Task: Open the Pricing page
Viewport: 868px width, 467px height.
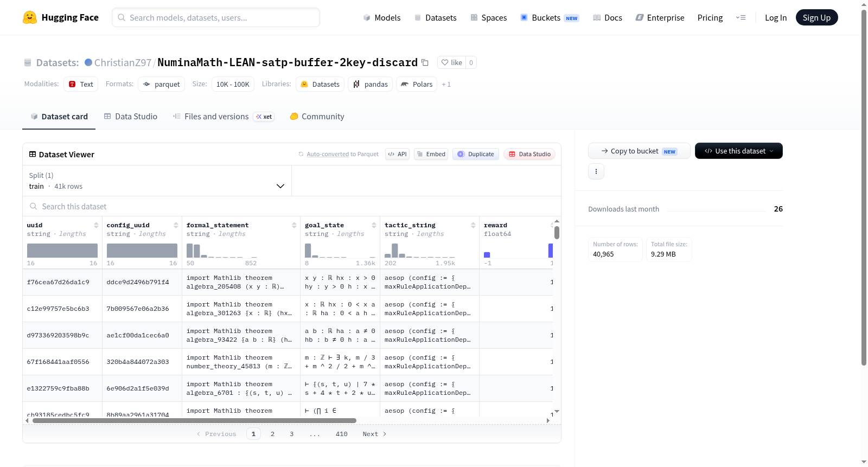Action: (710, 17)
